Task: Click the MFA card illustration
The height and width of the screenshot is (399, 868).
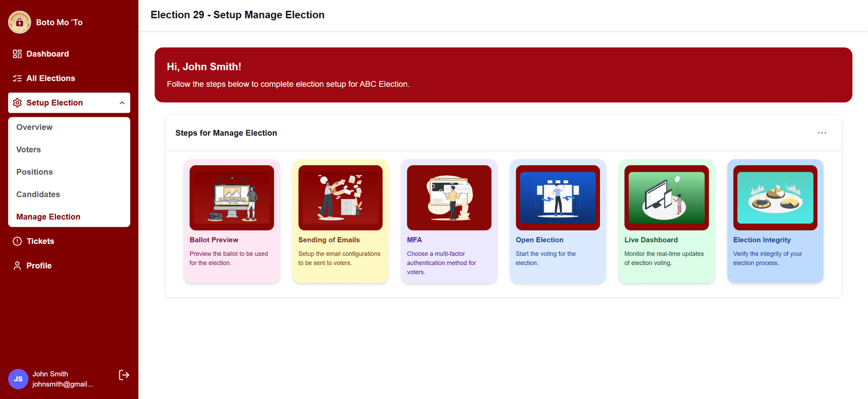Action: [449, 198]
